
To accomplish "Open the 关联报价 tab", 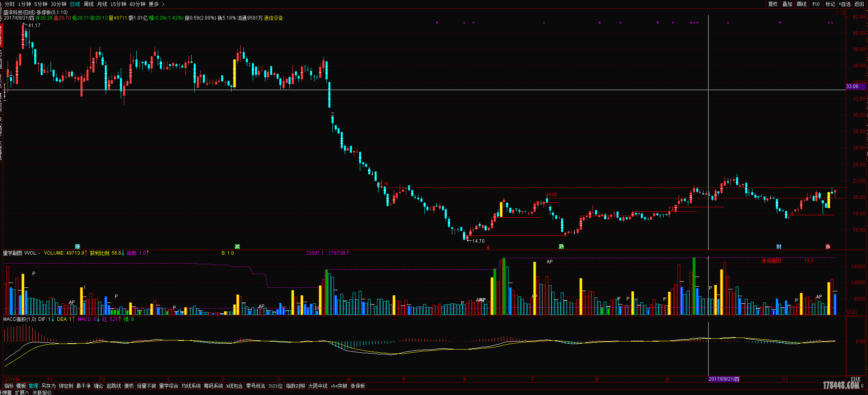I will 42,393.
